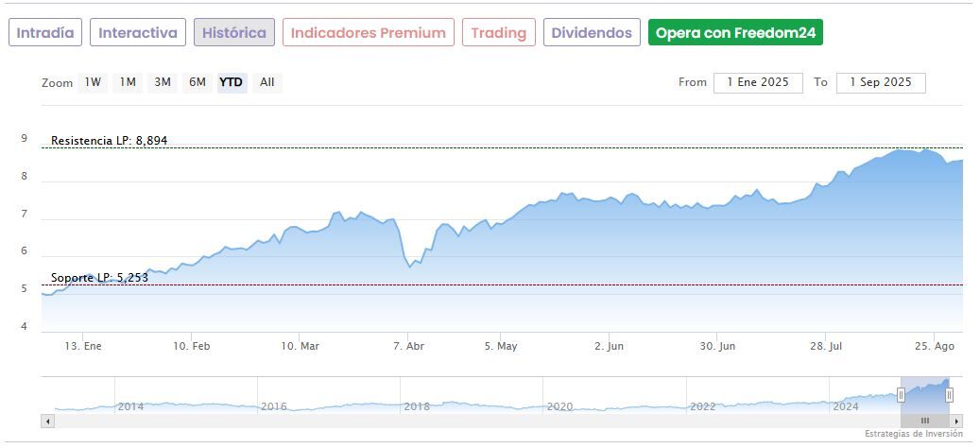The height and width of the screenshot is (448, 980).
Task: Click the To date input field
Action: (x=881, y=82)
